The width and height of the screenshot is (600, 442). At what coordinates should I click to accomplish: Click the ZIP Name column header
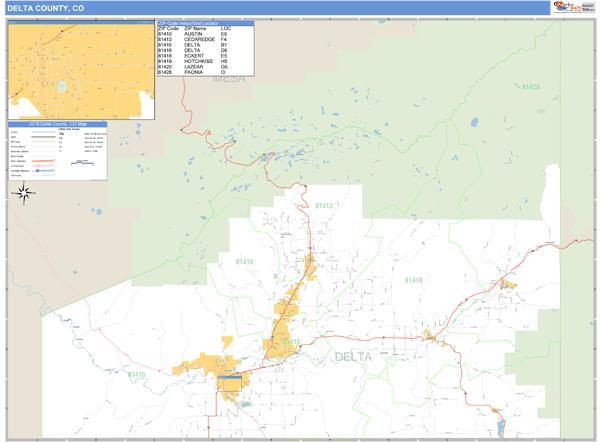[x=195, y=29]
